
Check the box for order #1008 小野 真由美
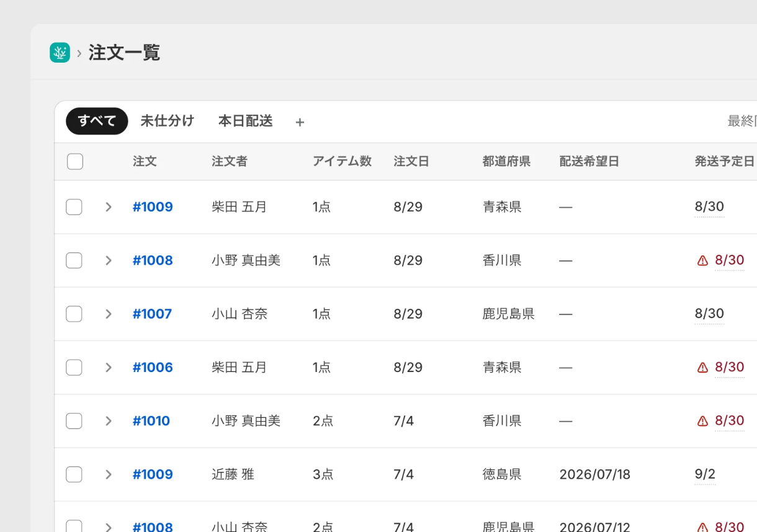tap(74, 260)
